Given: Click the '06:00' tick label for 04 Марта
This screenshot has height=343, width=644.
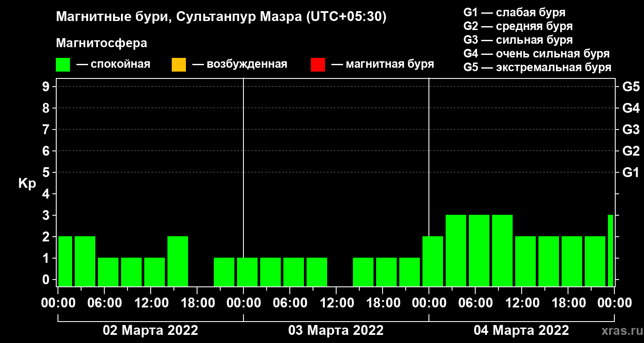Looking at the screenshot, I should tap(475, 303).
